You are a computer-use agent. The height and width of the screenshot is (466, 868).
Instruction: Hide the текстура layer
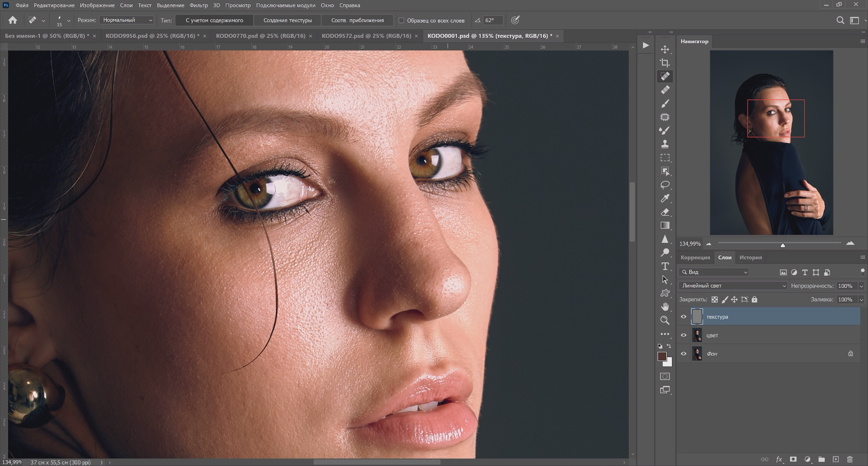click(684, 317)
